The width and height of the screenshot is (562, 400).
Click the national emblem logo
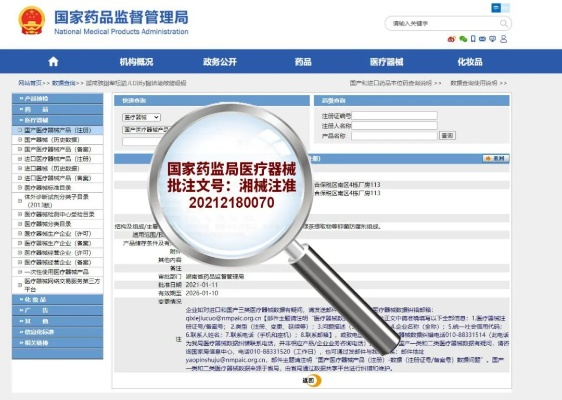(32, 20)
